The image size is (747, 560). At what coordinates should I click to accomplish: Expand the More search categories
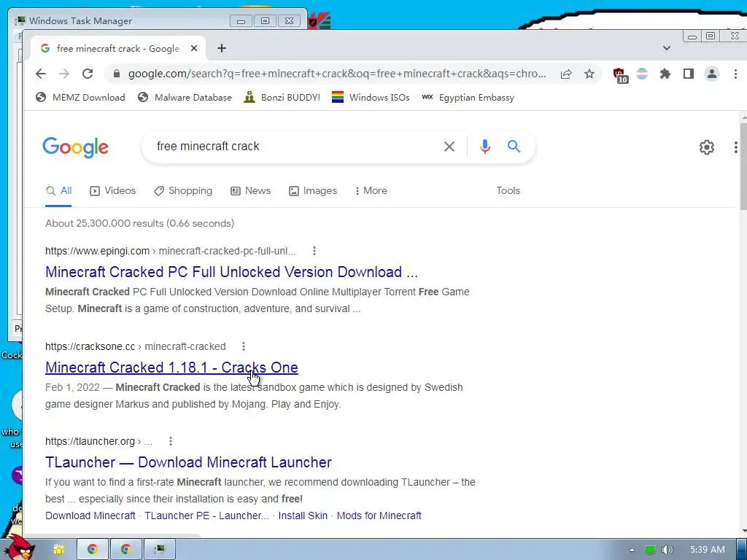[371, 190]
